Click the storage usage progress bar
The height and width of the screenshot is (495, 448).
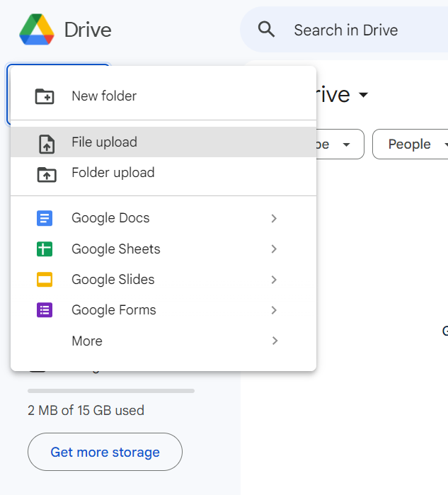point(111,391)
